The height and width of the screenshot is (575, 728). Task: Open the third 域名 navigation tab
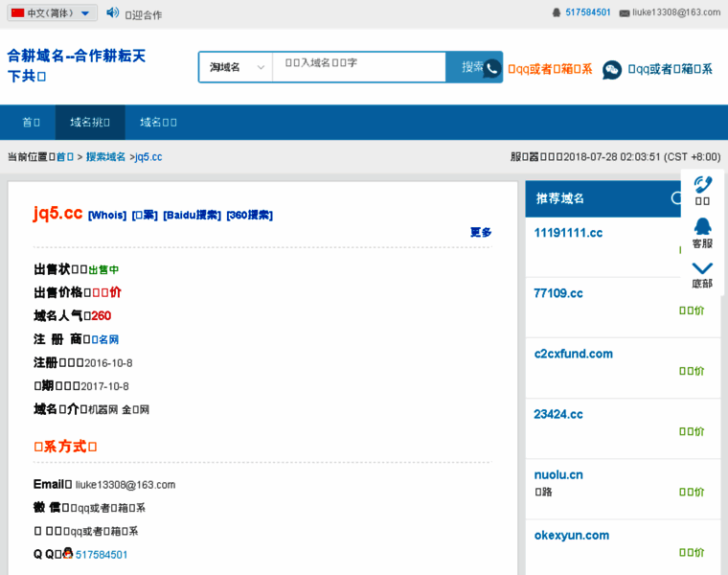158,122
